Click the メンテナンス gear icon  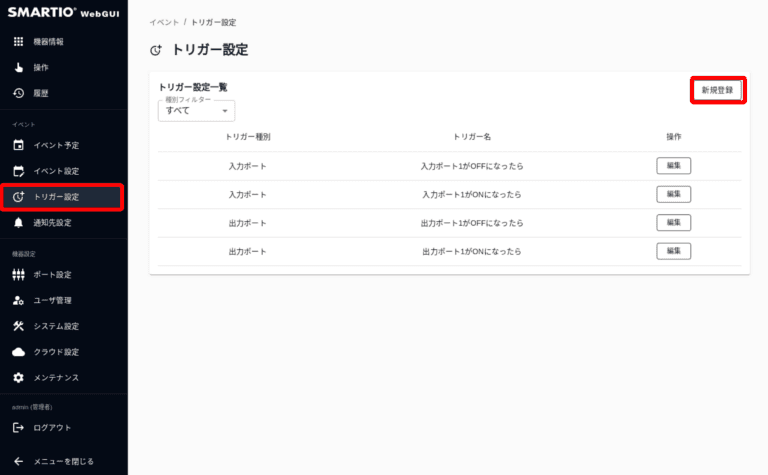18,378
